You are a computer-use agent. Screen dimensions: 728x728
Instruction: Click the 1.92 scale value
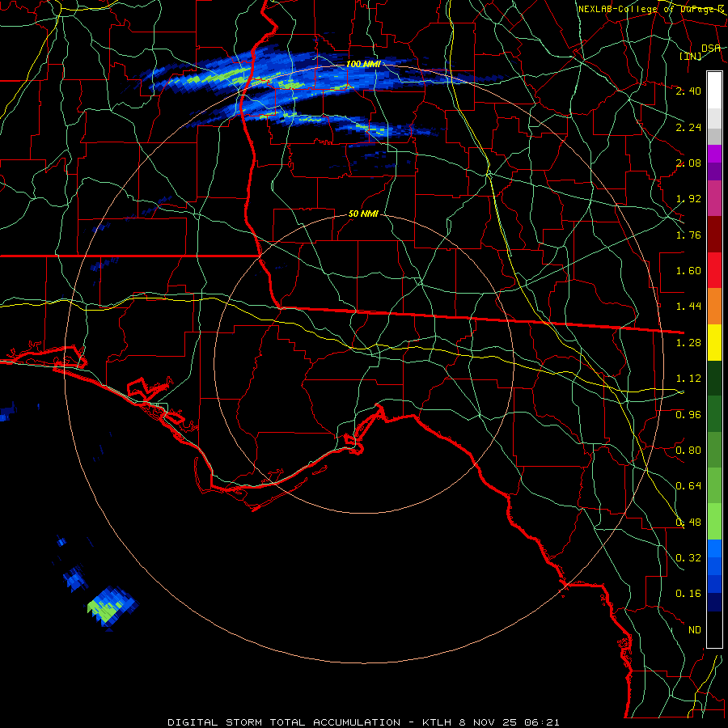point(688,199)
